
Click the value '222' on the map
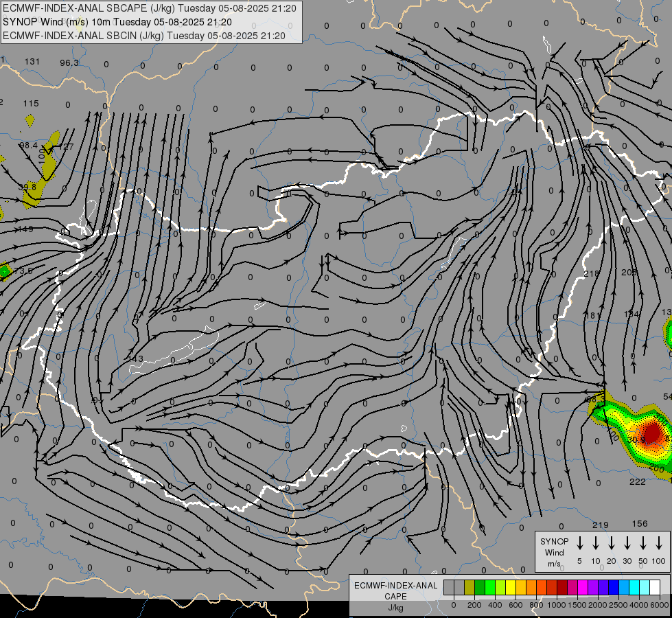click(x=637, y=481)
